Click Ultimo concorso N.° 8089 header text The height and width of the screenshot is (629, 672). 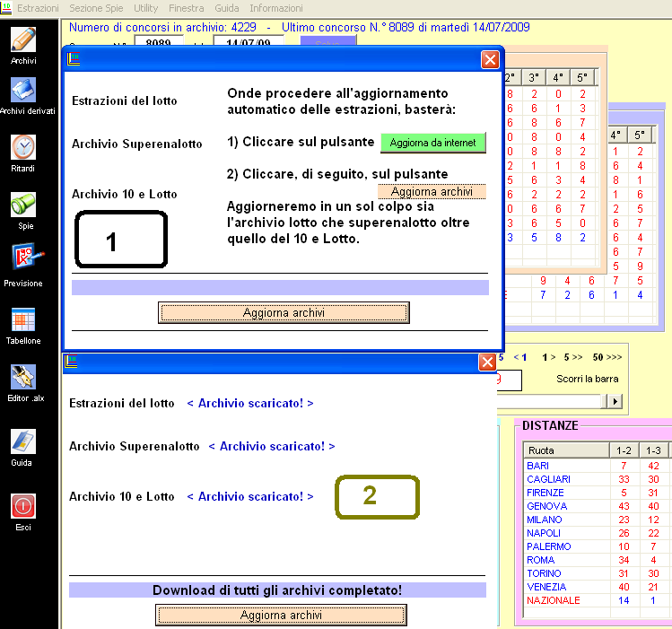(406, 28)
